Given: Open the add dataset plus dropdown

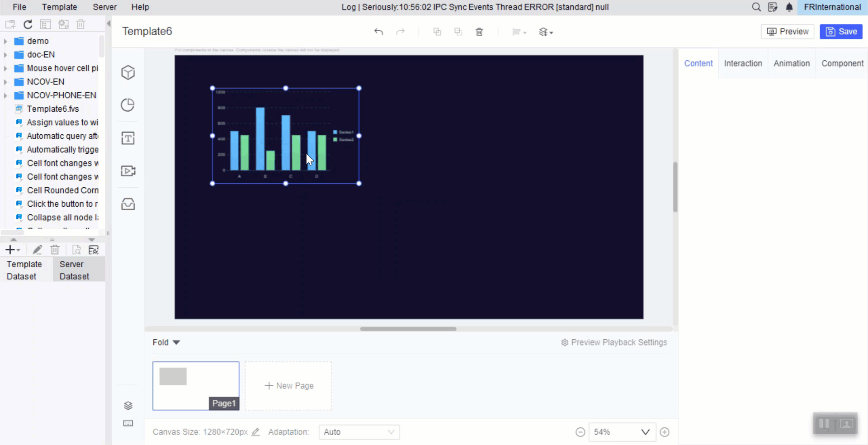Looking at the screenshot, I should [x=13, y=250].
